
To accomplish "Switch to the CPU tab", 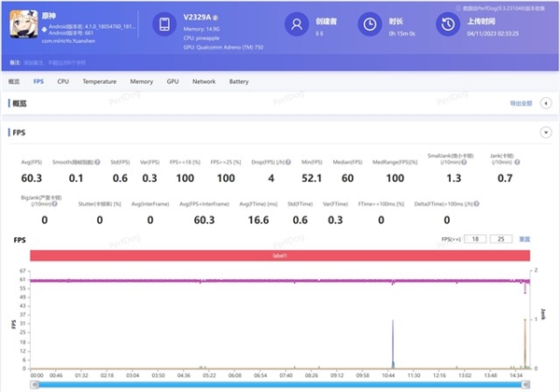I will click(63, 82).
